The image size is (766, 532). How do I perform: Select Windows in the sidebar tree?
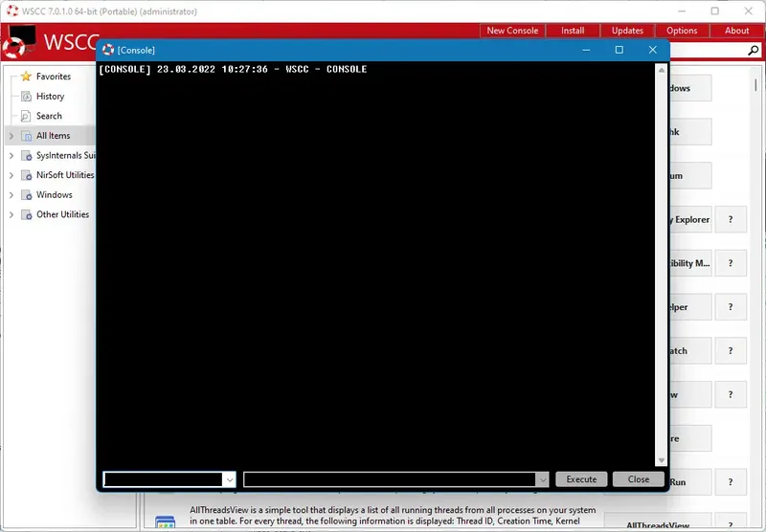click(55, 195)
